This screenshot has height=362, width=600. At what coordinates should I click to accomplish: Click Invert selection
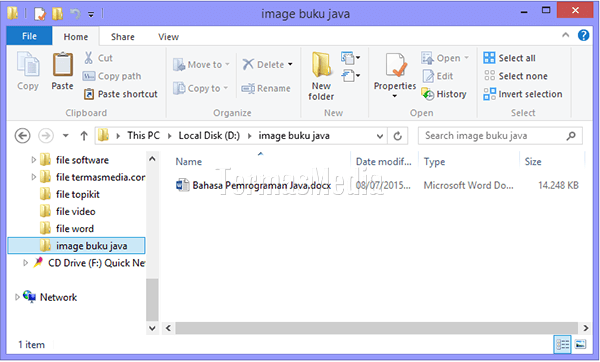[523, 94]
